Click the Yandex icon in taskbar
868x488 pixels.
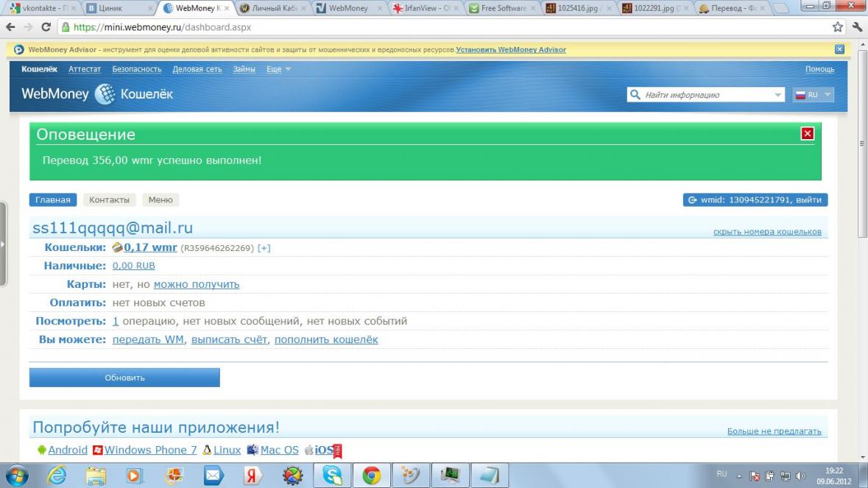coord(253,476)
